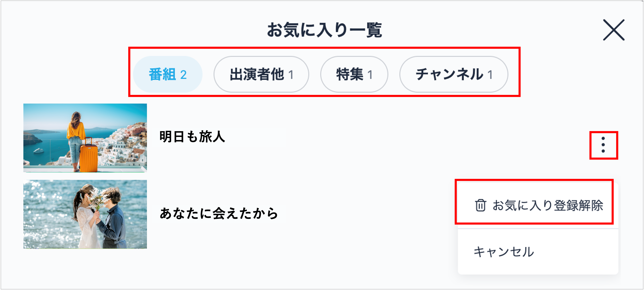Switch to the 出演者他 tab
Screen dimensions: 644x290
[x=261, y=74]
